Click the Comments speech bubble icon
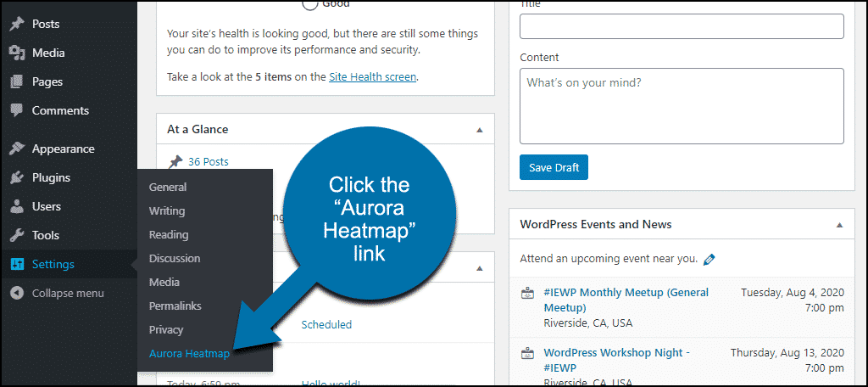Viewport: 868px width, 387px height. click(x=17, y=110)
